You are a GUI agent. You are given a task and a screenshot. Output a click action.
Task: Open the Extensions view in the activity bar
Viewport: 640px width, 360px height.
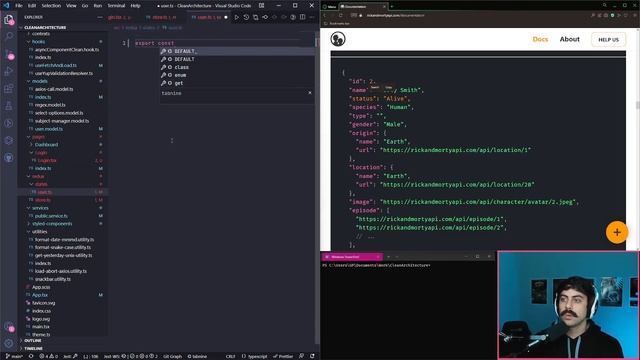coord(9,89)
